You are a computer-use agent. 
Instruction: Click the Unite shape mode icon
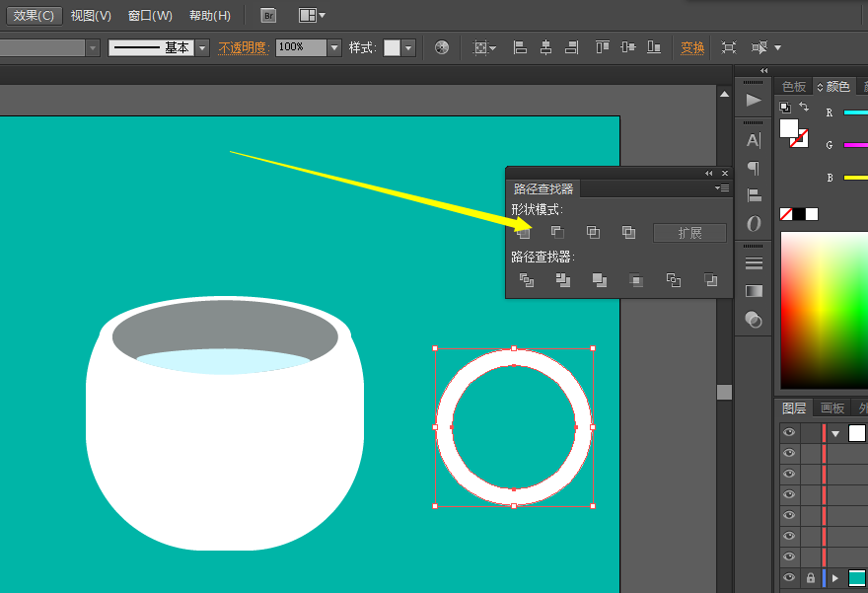click(x=524, y=233)
